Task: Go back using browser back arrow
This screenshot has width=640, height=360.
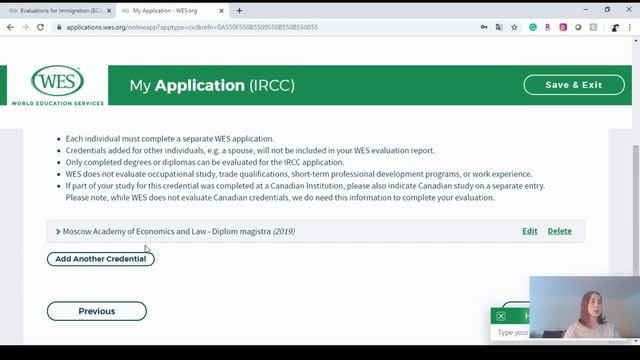Action: (10, 27)
